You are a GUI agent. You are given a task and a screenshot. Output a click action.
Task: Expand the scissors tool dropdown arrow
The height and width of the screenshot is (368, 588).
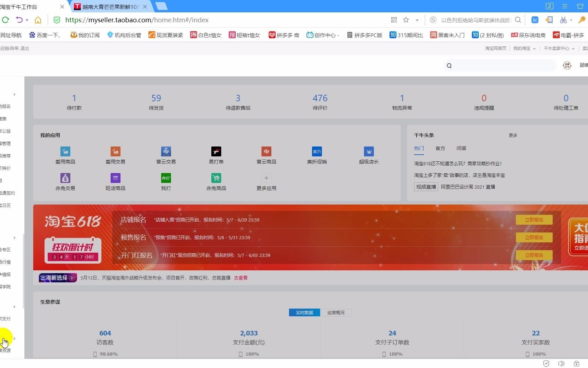pyautogui.click(x=571, y=20)
